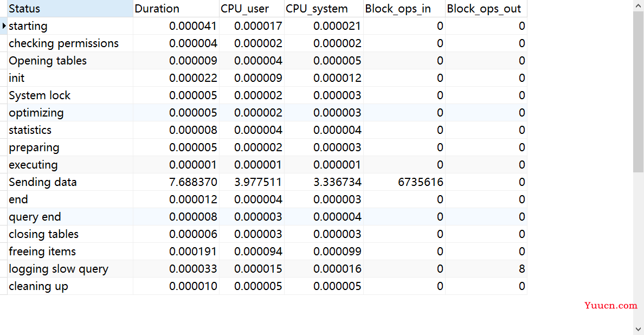Select the 'optimizing' row cell
Image resolution: width=644 pixels, height=335 pixels.
coord(70,113)
